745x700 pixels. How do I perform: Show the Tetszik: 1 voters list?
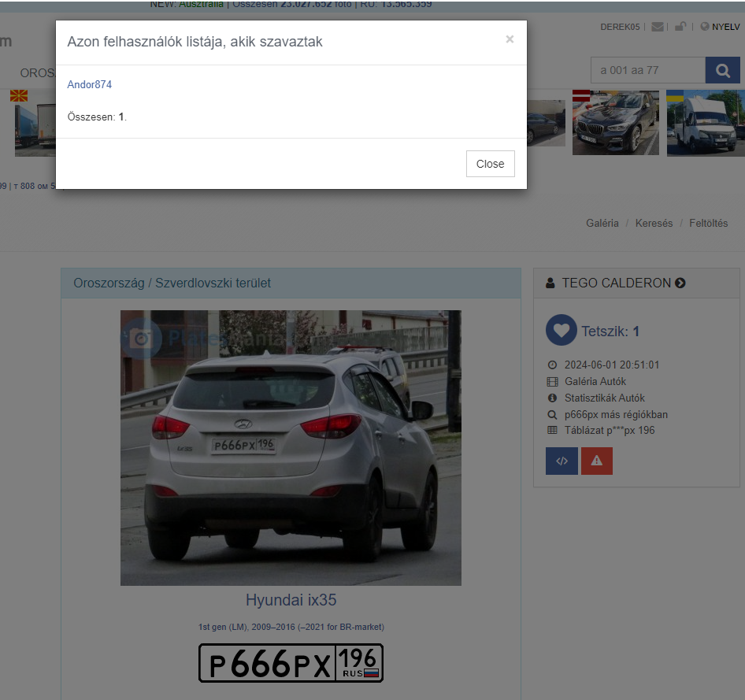610,331
